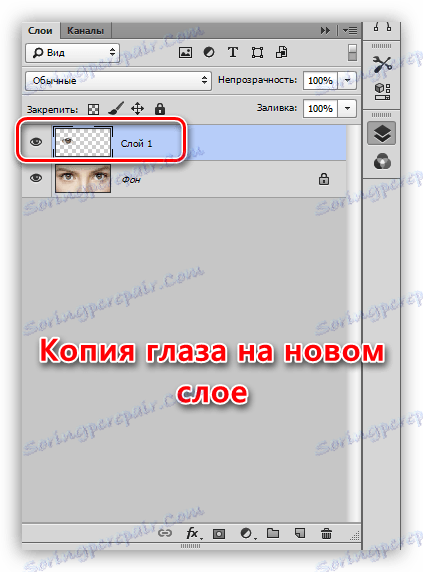
Task: Open the layers panel flyout menu
Action: coord(350,31)
